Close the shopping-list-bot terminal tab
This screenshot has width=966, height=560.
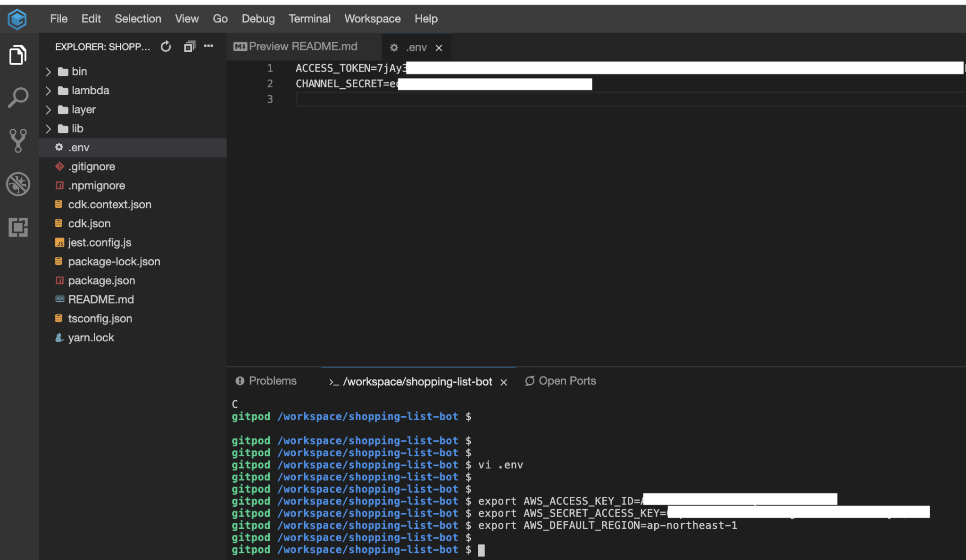tap(504, 382)
